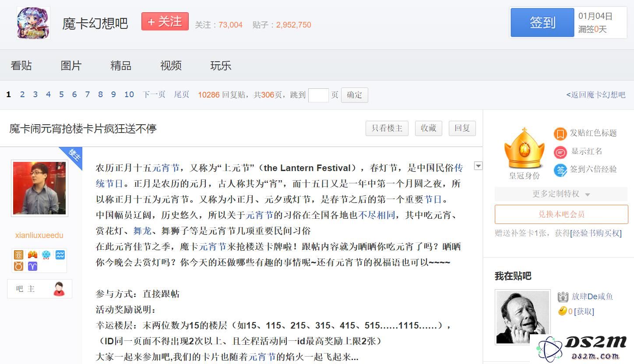Click the 签到 sign-in button
634x364 pixels.
(542, 22)
